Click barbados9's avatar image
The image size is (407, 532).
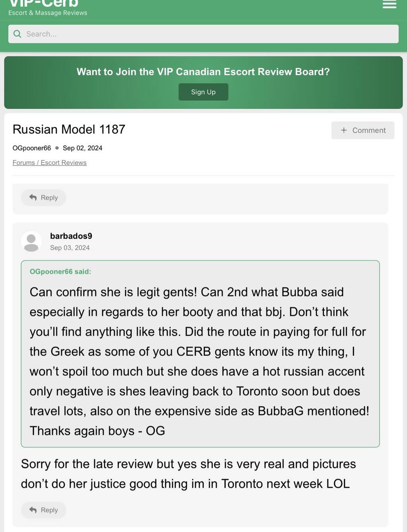point(31,242)
